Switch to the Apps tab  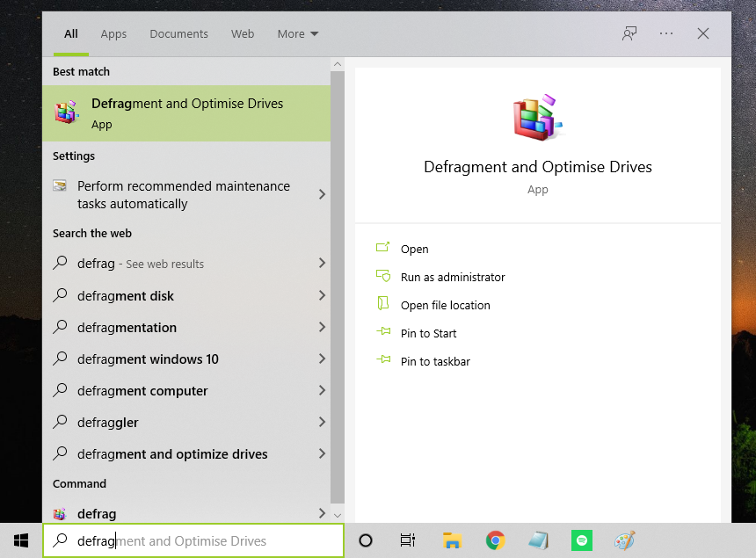pos(113,33)
